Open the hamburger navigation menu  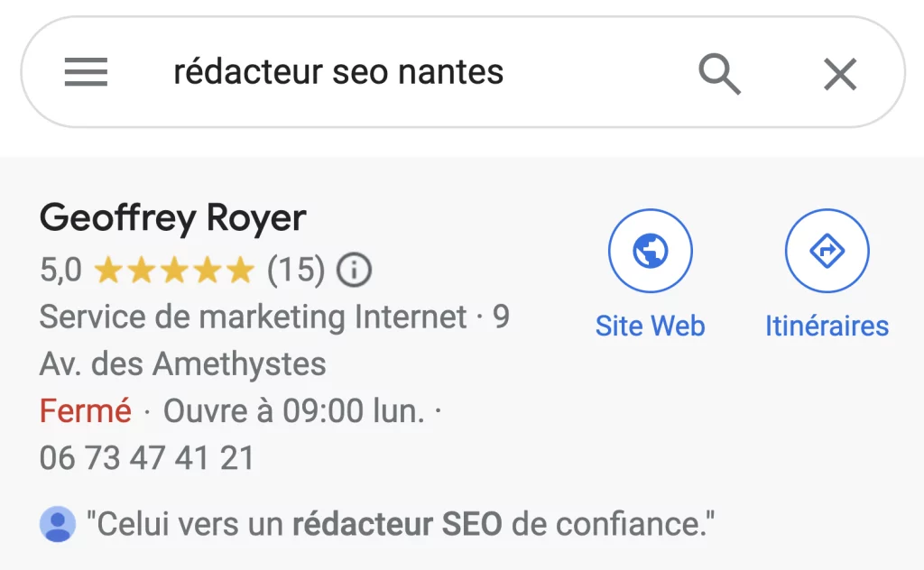[x=86, y=72]
